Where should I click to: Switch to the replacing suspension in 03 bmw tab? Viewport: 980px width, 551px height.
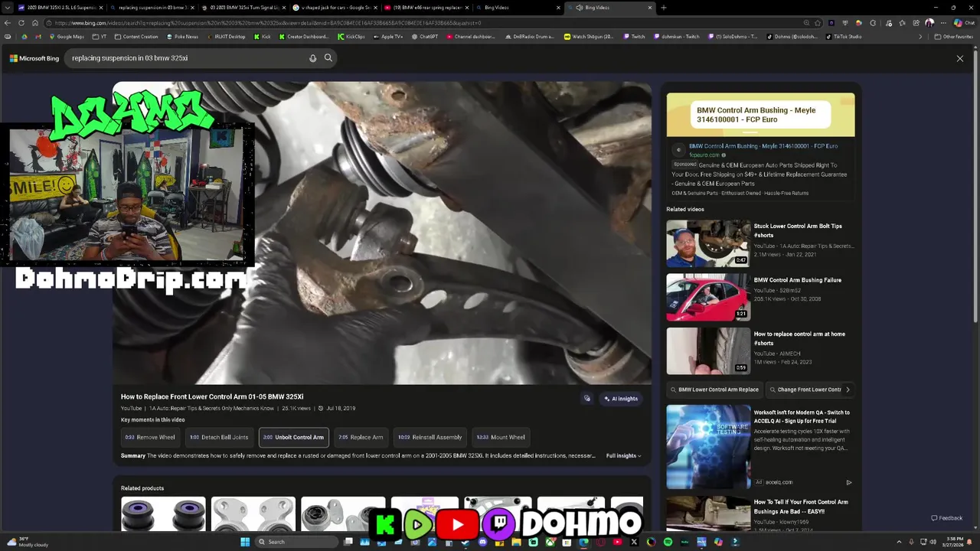pos(152,8)
